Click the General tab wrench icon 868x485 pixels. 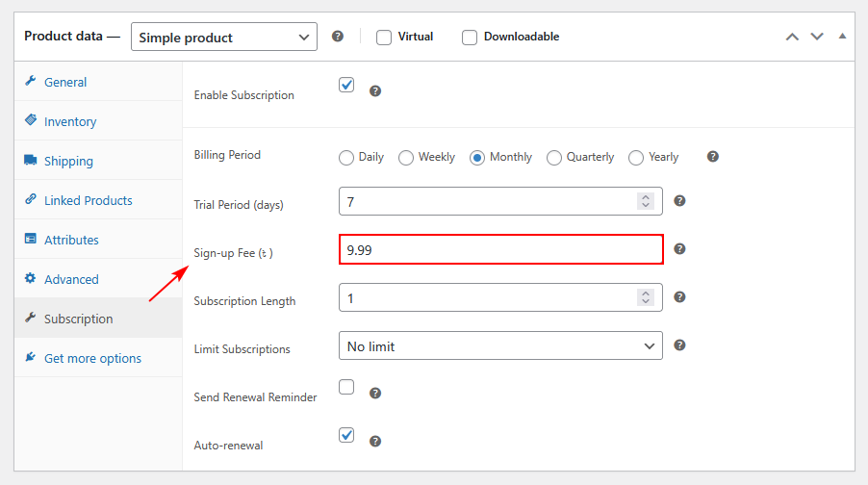(31, 81)
